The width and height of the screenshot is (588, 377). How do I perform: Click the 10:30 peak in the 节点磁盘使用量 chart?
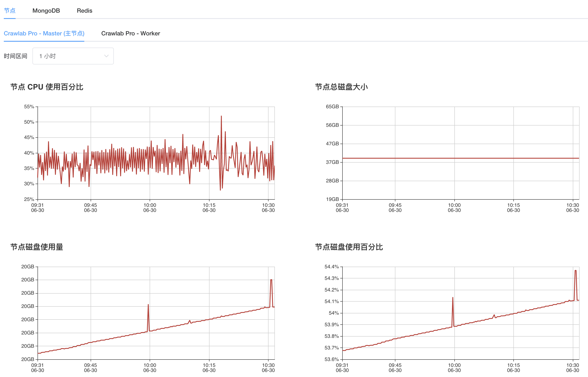[x=271, y=280]
